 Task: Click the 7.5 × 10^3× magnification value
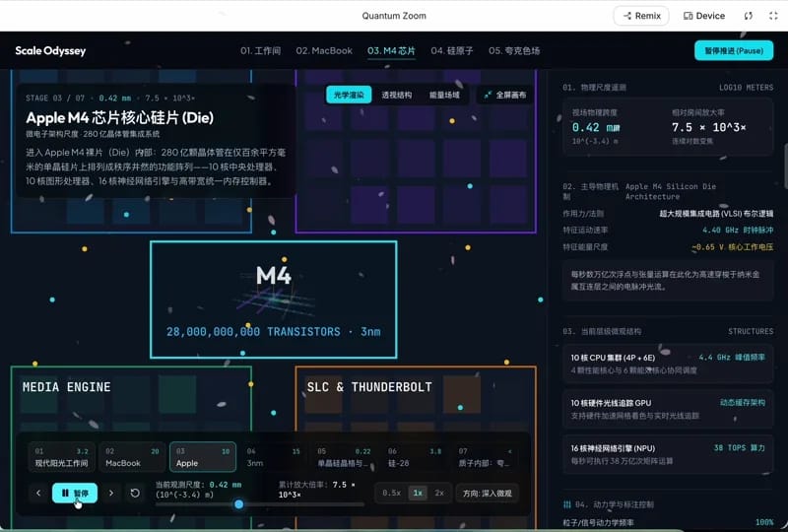tap(708, 128)
